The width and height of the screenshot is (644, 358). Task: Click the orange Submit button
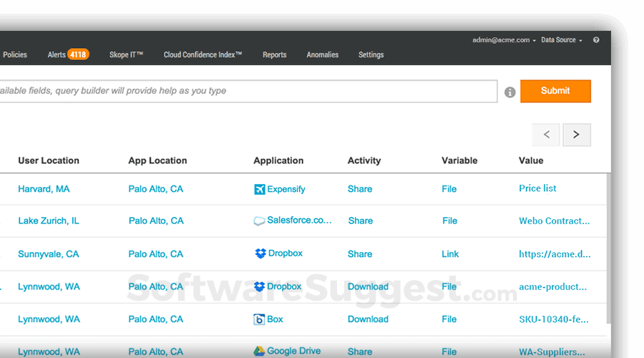[x=555, y=91]
